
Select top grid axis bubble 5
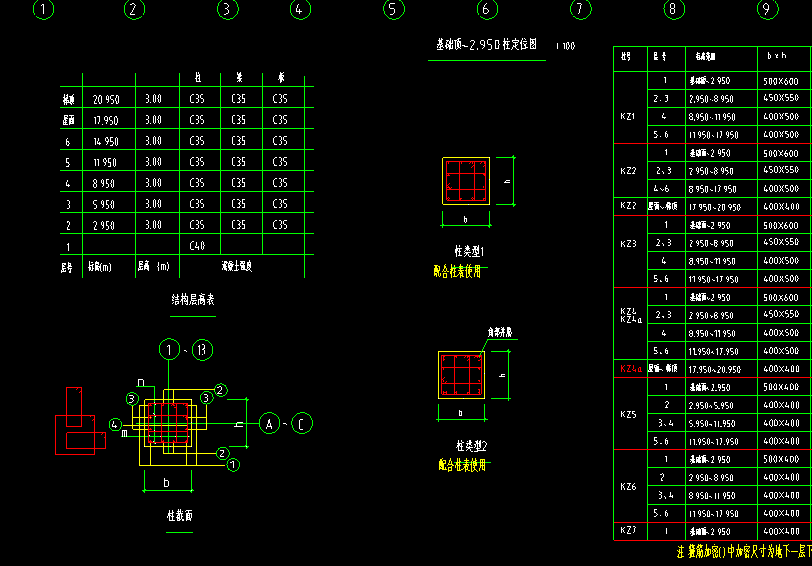tap(394, 9)
